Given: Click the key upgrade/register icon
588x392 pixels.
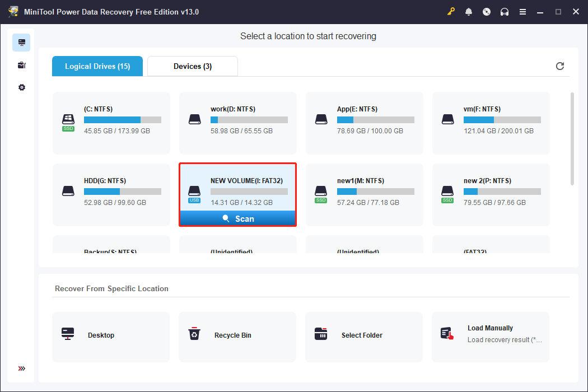Looking at the screenshot, I should tap(451, 12).
